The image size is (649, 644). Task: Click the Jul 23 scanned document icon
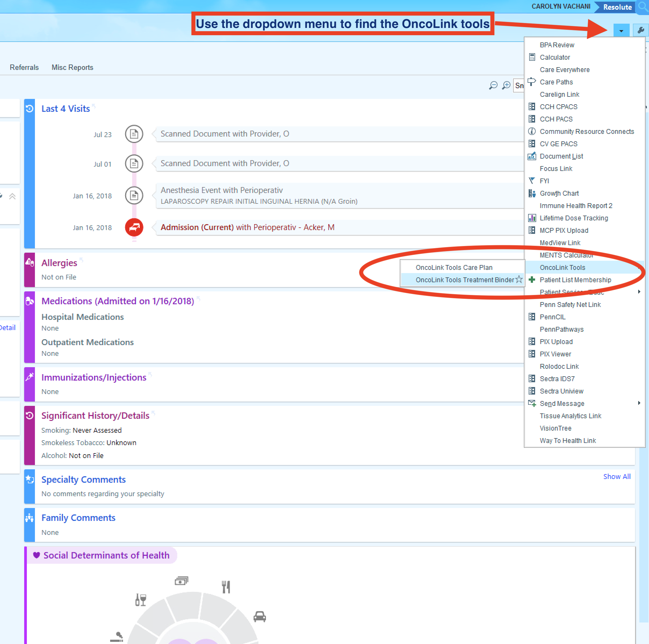134,134
